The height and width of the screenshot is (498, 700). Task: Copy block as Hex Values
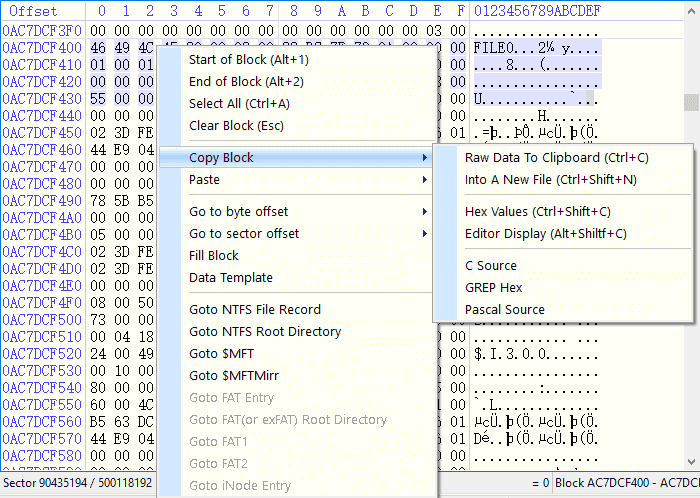pyautogui.click(x=538, y=211)
